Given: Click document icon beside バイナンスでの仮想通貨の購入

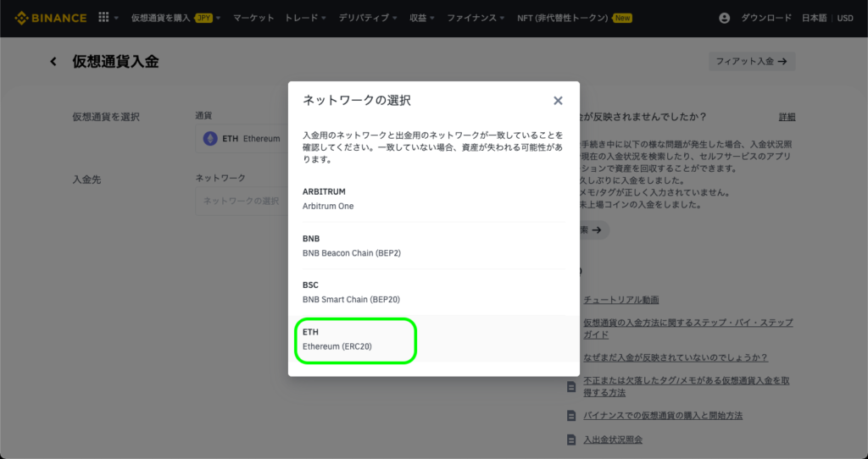Looking at the screenshot, I should click(x=571, y=416).
